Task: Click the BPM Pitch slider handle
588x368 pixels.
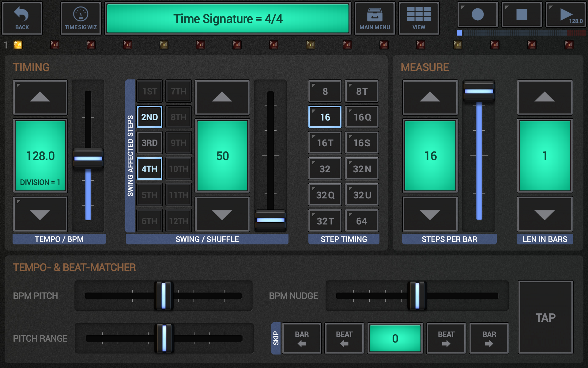Action: coord(164,296)
